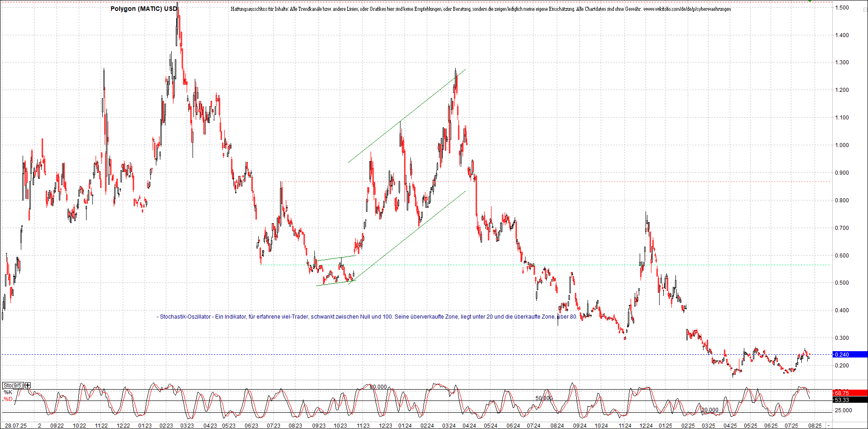Click the Polygon (MATIC) USD chart title

tap(144, 8)
